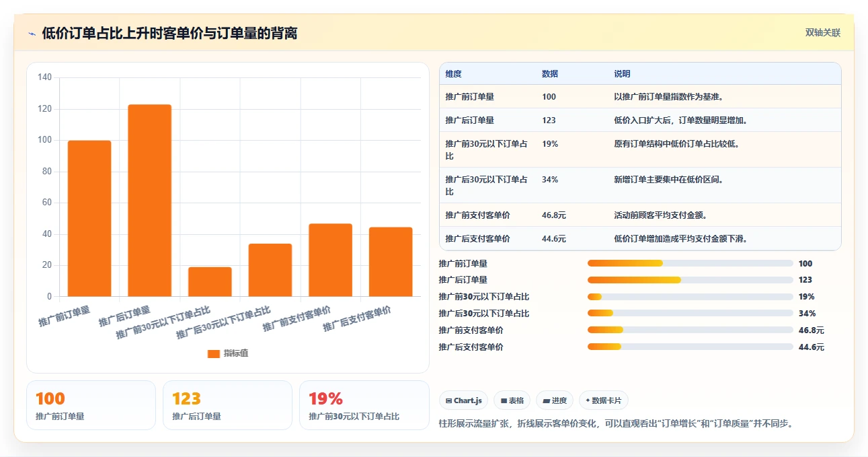Click the text 新增订单主要集中在低价区间。
Screen dimensions: 868x457
coord(668,180)
